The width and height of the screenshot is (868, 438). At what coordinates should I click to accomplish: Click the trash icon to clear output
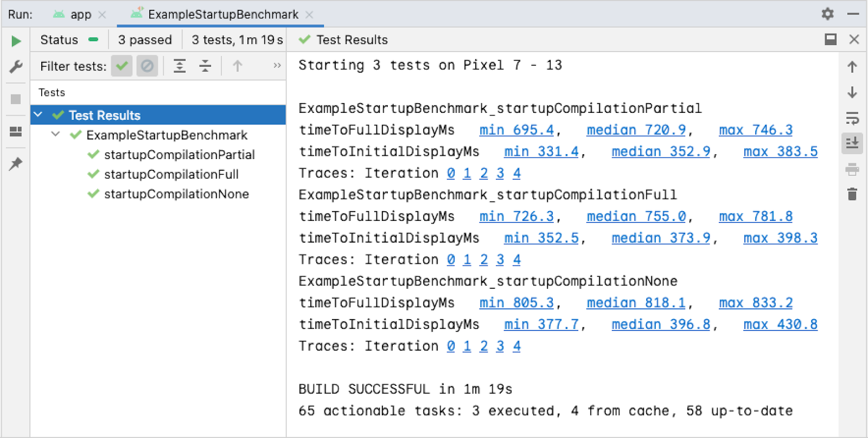852,194
